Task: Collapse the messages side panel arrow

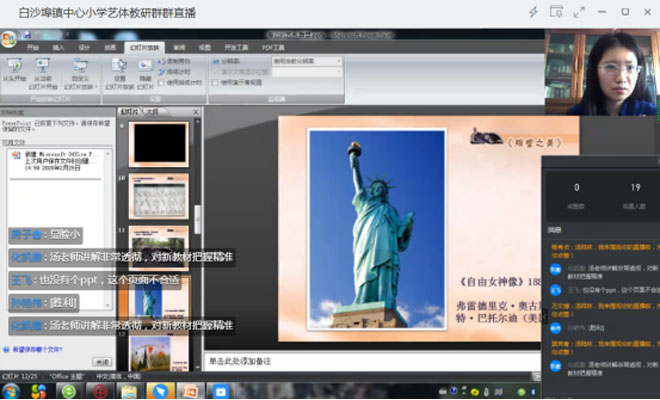Action: coord(544,316)
